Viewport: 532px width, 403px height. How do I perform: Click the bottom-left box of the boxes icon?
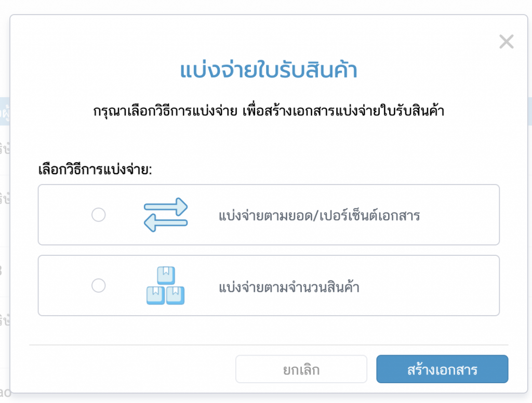[x=155, y=295]
